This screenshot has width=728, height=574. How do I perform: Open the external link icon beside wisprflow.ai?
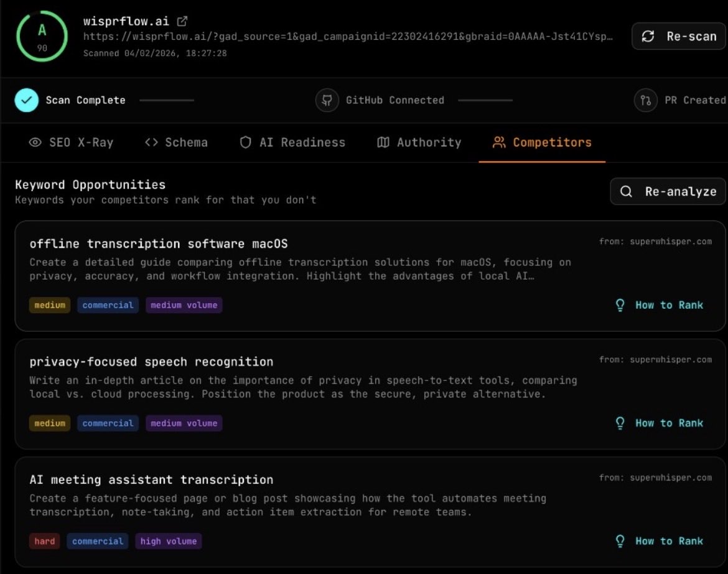click(x=182, y=21)
